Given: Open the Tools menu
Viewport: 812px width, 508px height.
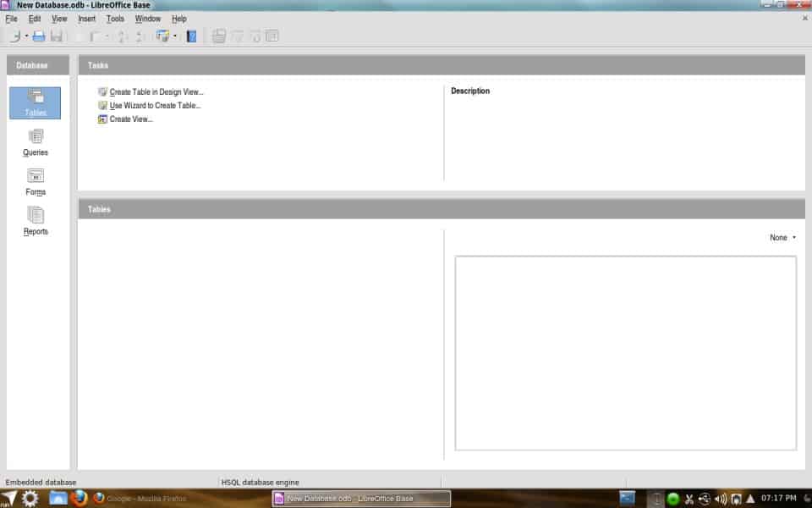Looking at the screenshot, I should (115, 19).
